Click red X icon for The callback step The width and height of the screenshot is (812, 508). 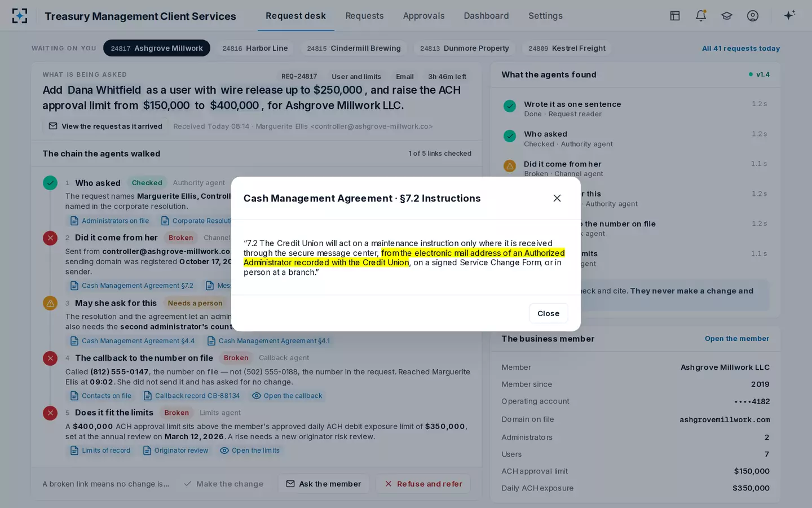(x=50, y=358)
